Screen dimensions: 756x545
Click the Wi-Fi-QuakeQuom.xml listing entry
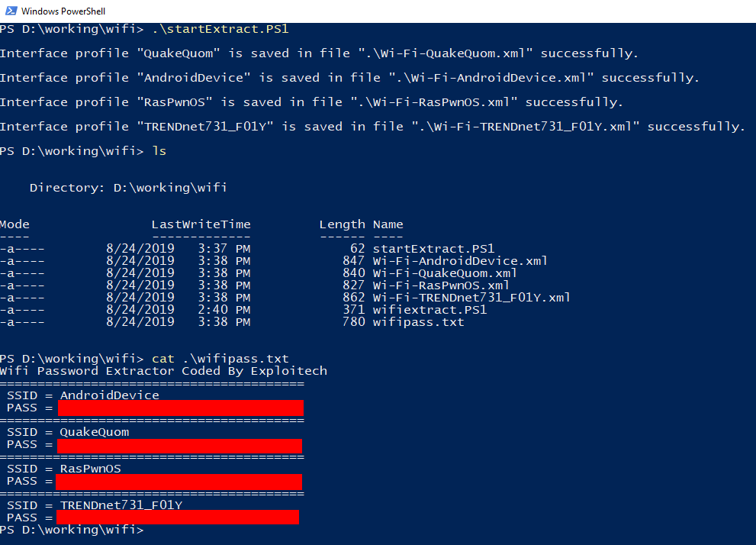445,273
